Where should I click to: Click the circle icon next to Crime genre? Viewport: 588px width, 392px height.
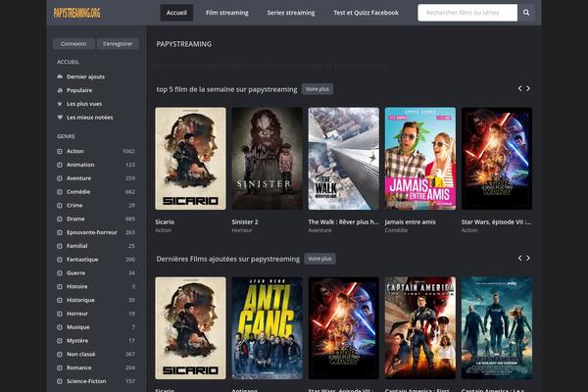click(x=60, y=205)
